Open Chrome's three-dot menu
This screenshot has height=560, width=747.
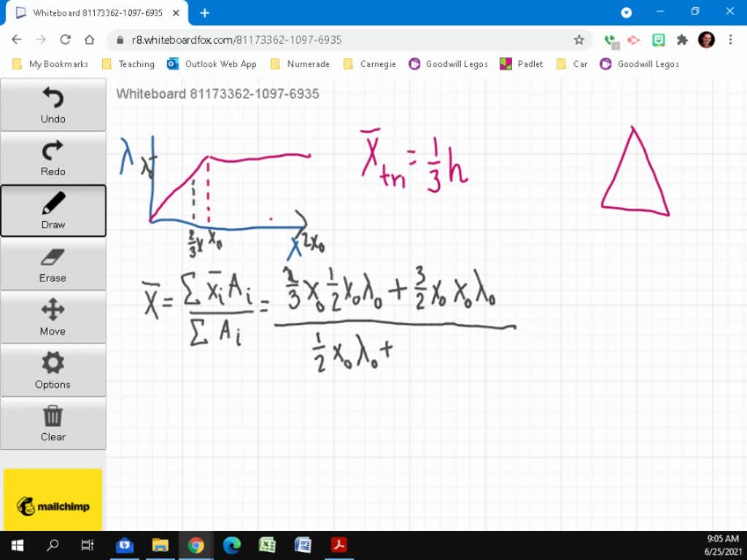(732, 40)
